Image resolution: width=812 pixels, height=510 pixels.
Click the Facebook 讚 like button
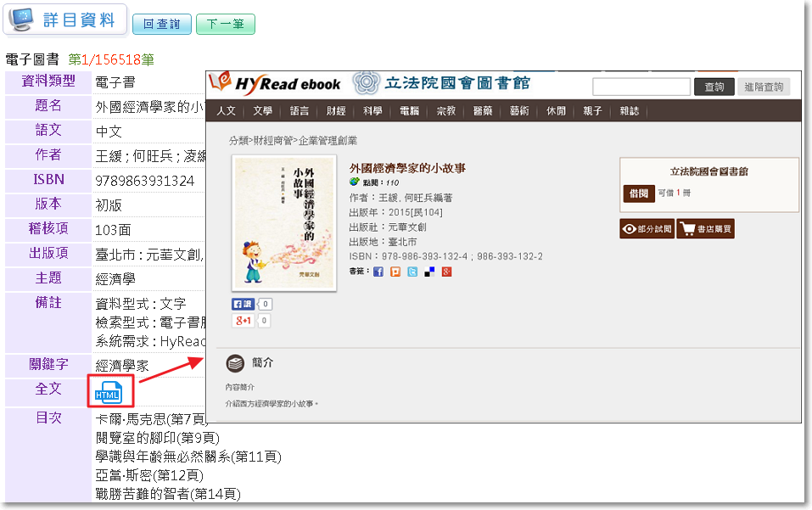pyautogui.click(x=243, y=304)
